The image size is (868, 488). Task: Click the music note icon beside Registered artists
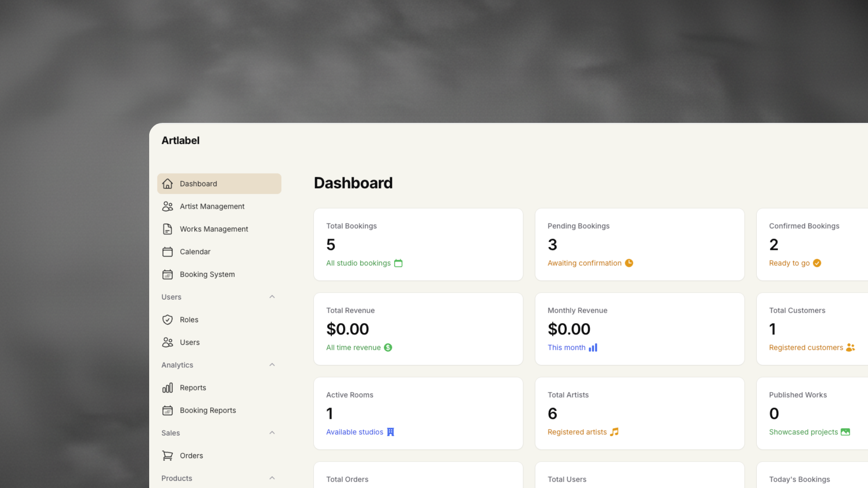coord(614,432)
